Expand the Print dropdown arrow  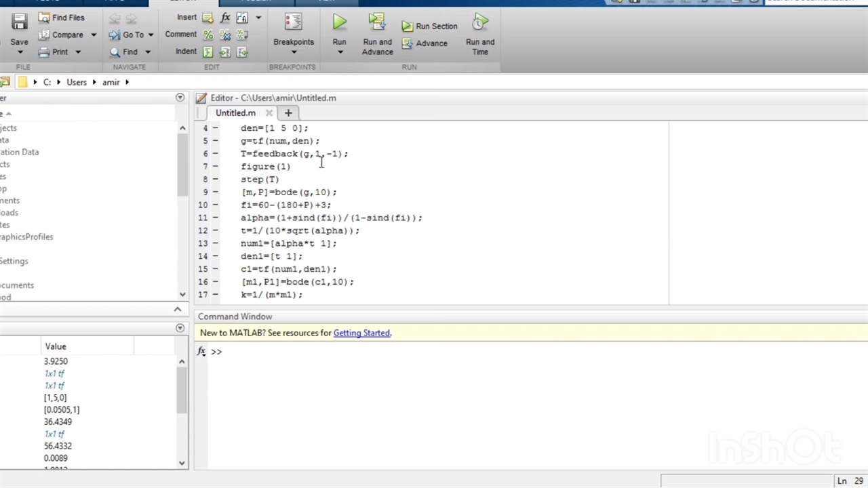(78, 52)
